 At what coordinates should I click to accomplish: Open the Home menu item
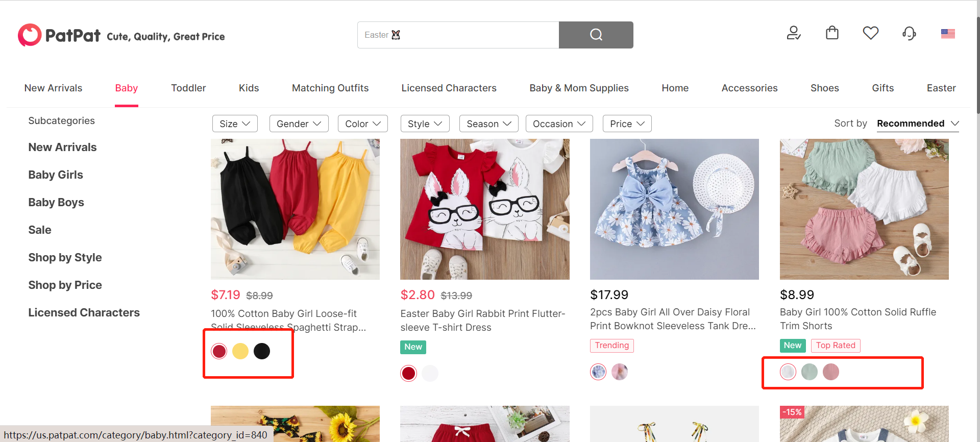pos(675,88)
